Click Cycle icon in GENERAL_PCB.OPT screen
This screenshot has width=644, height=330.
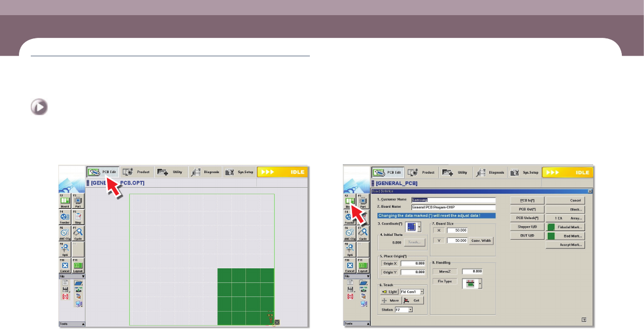tap(78, 233)
